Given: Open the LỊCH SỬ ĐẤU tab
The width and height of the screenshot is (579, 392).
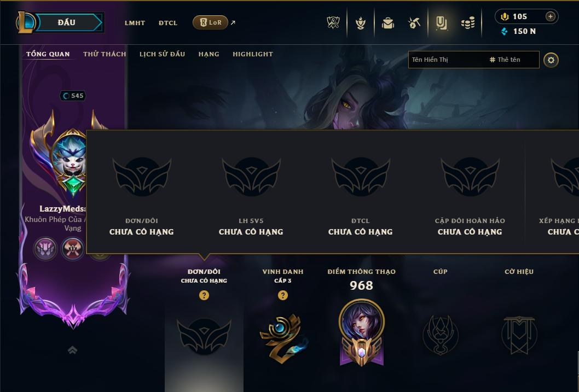Looking at the screenshot, I should coord(162,54).
